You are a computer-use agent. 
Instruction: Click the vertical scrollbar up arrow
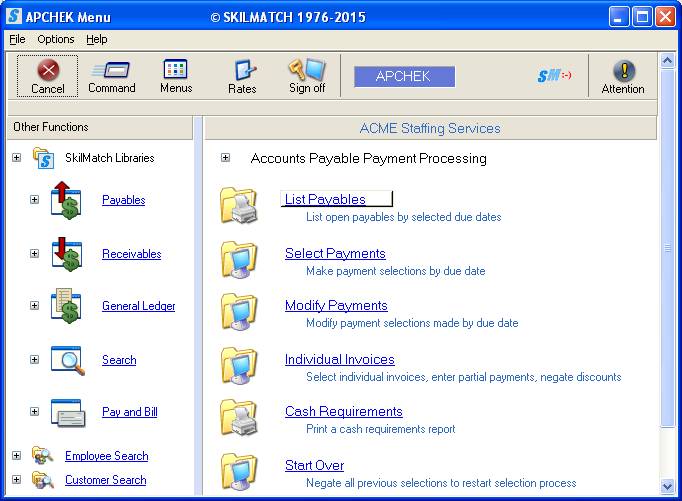[x=667, y=60]
